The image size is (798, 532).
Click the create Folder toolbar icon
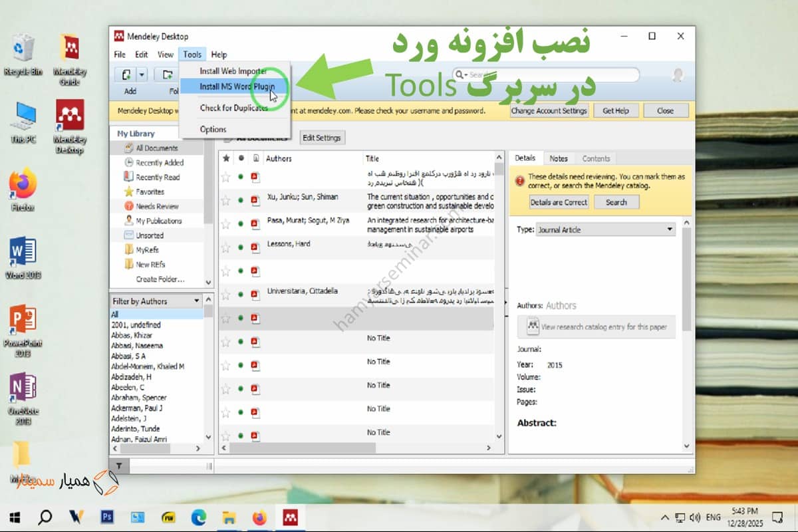coord(168,75)
